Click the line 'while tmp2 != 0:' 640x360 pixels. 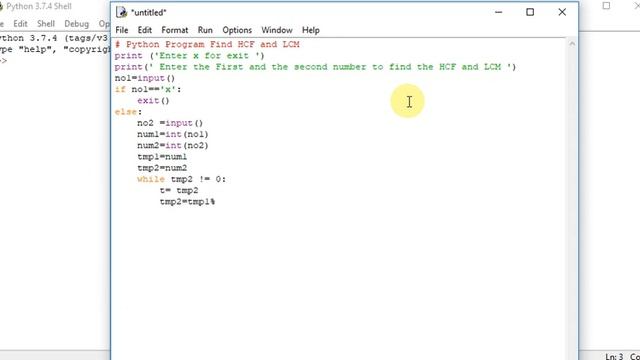coord(181,179)
